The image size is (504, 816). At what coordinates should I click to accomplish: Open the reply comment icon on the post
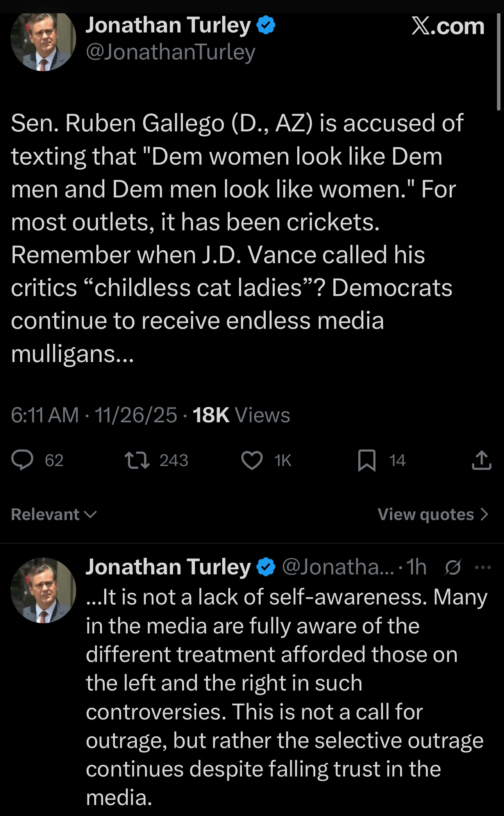point(23,460)
